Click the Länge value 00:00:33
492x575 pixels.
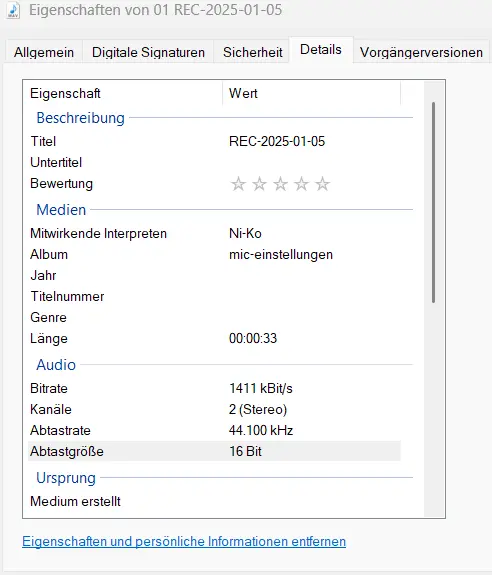pos(253,338)
